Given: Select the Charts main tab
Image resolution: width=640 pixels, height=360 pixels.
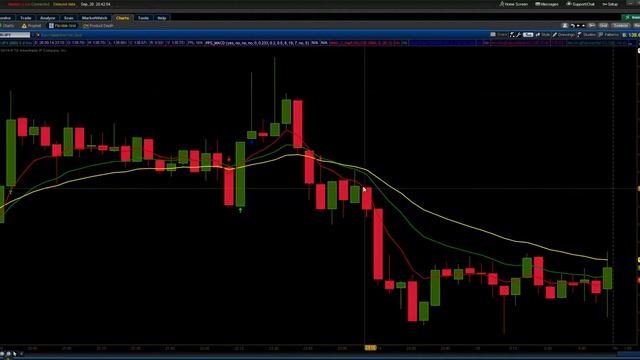Looking at the screenshot, I should 122,18.
